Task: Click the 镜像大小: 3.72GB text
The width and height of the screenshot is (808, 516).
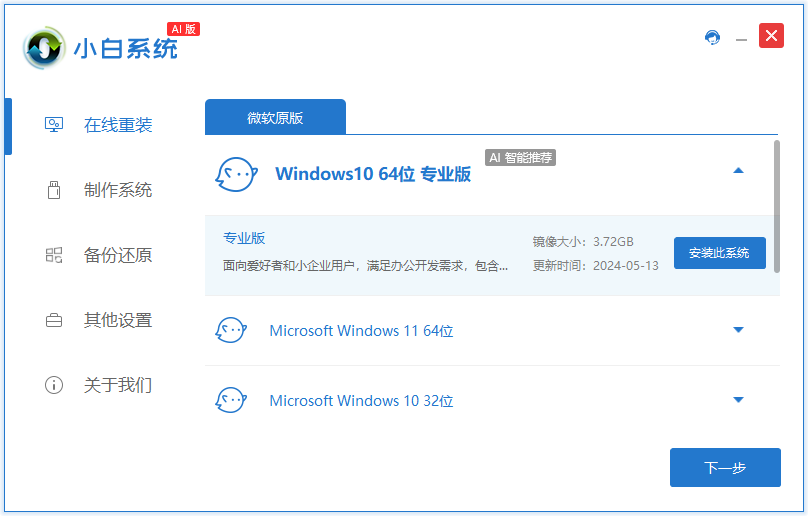Action: (583, 242)
